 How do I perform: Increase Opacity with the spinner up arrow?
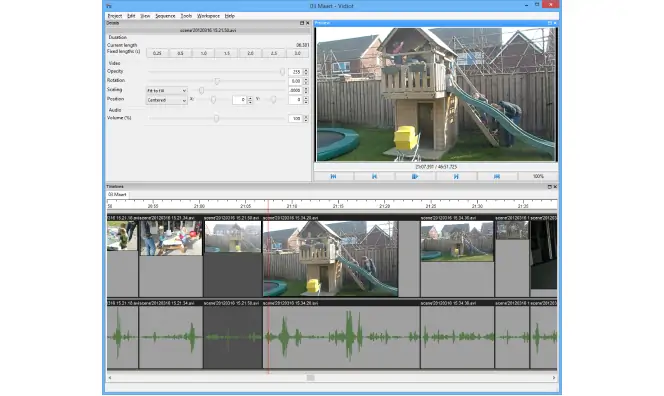click(306, 70)
